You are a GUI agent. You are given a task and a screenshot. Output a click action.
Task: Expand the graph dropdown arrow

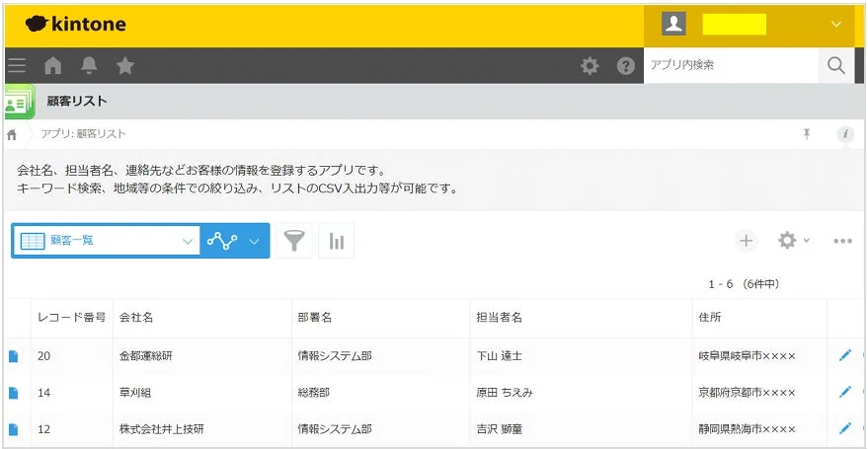tap(254, 241)
